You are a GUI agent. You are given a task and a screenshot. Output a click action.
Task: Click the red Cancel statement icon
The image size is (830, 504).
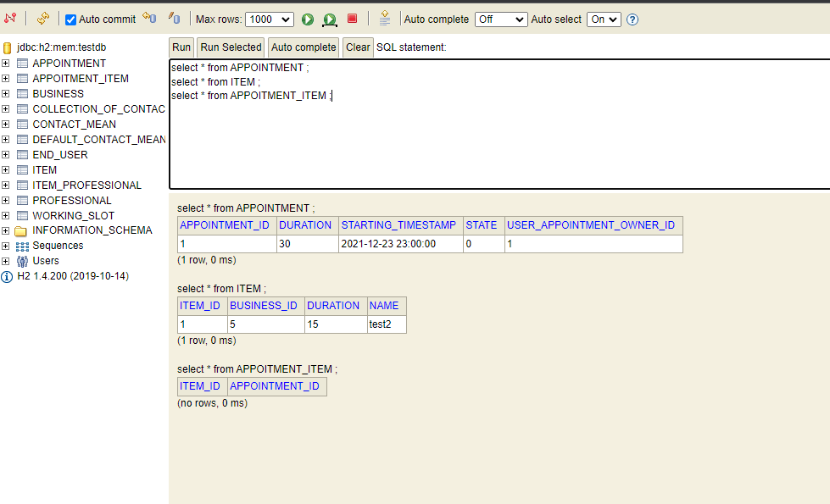click(x=352, y=19)
